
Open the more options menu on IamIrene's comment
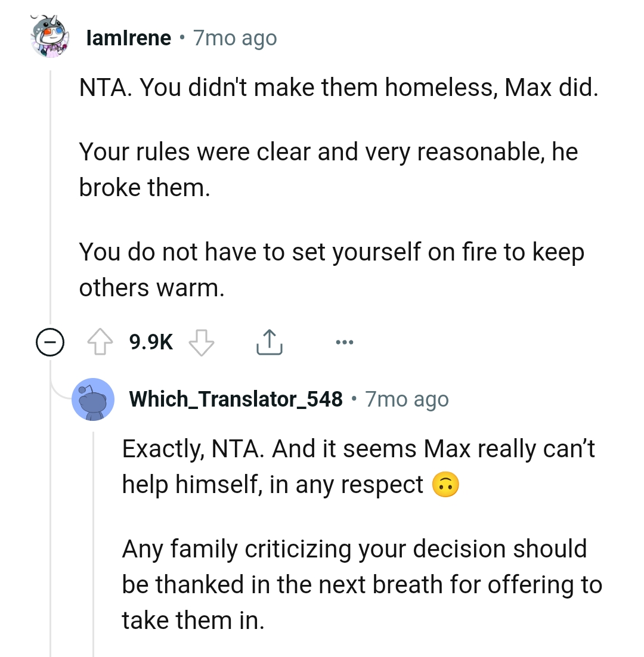click(345, 342)
